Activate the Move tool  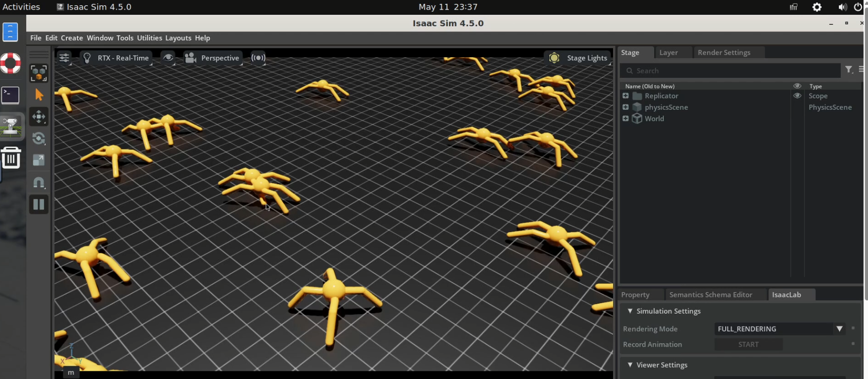tap(39, 117)
